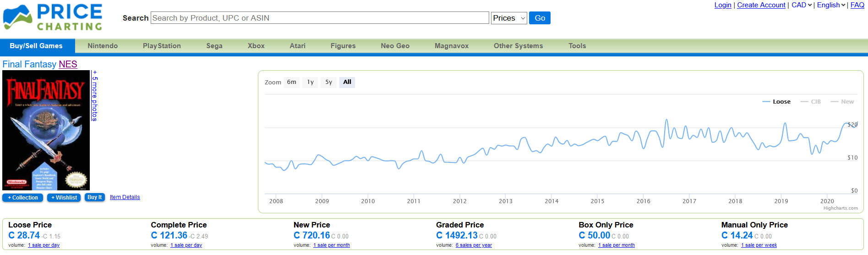Select the Buy/Sell Games tab
This screenshot has height=255, width=868.
36,46
